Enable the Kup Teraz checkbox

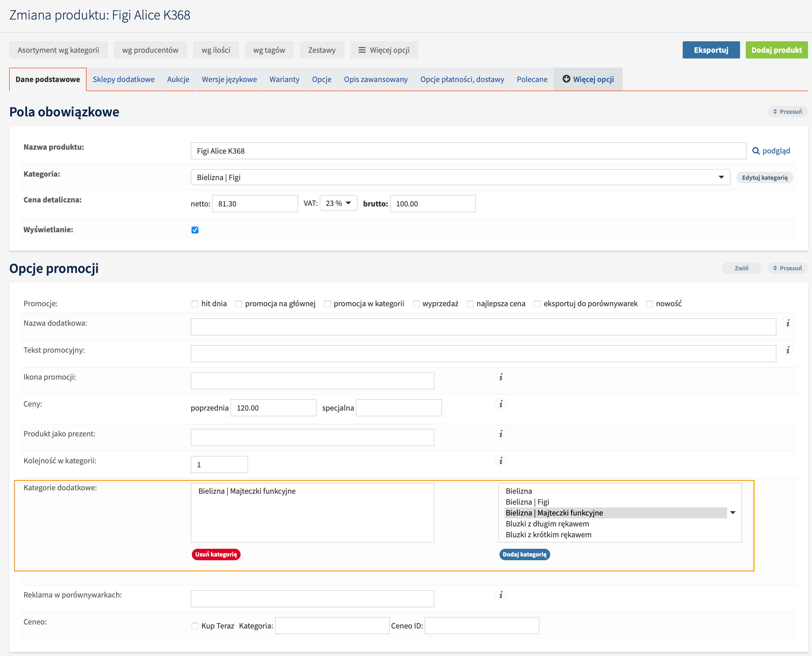point(195,626)
